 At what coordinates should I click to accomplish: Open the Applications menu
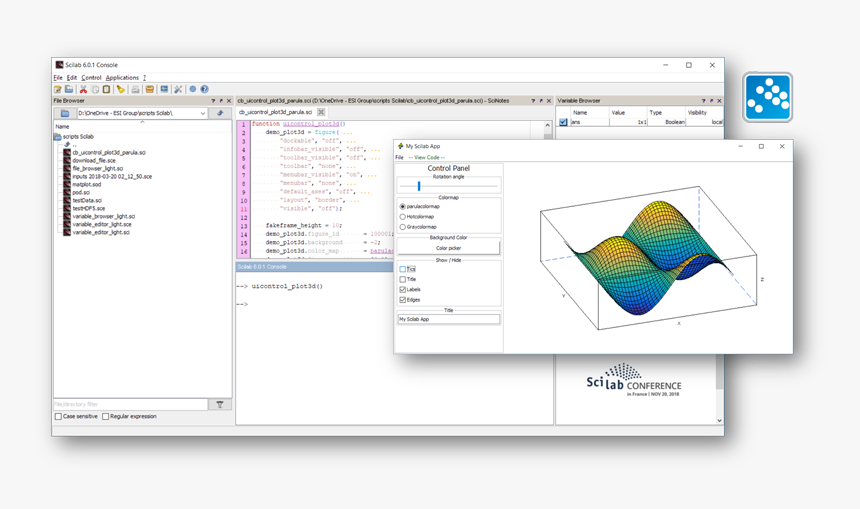(x=122, y=78)
